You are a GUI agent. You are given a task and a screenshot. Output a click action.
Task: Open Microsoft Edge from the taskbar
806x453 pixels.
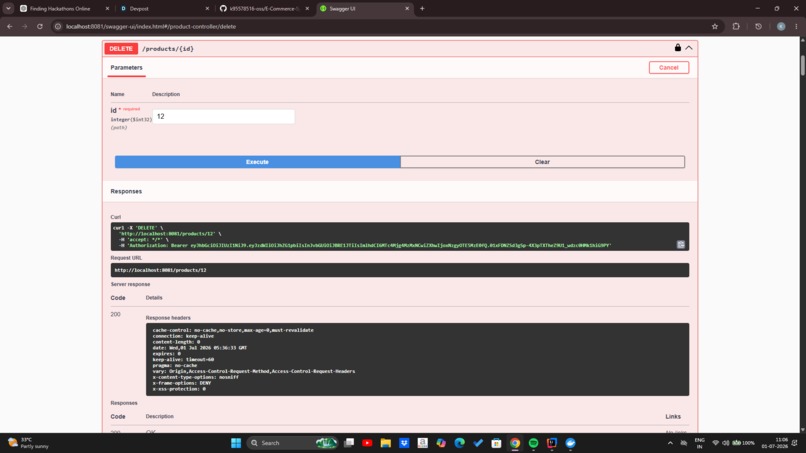pos(460,443)
